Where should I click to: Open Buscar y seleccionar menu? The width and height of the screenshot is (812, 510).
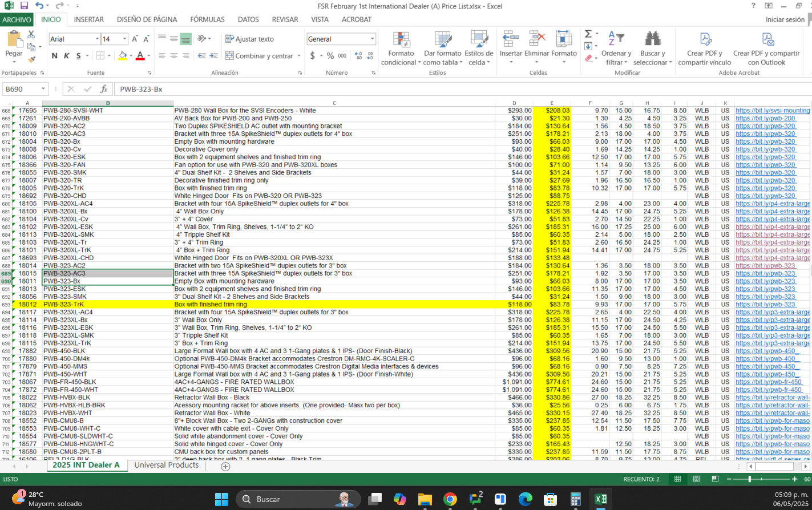(652, 48)
